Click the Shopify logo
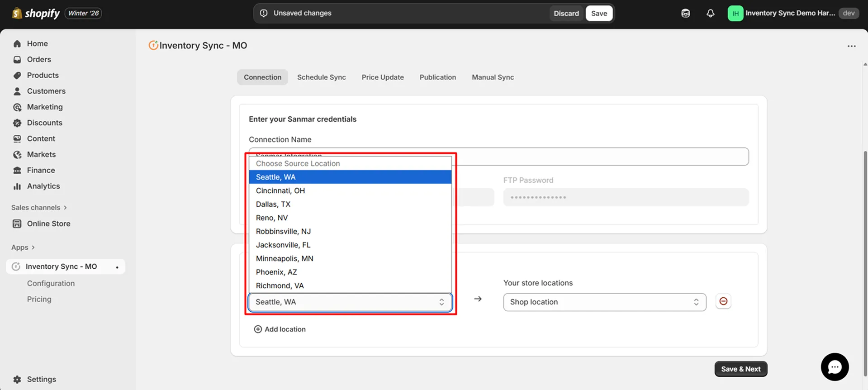Screen dimensions: 868x390 (36, 13)
